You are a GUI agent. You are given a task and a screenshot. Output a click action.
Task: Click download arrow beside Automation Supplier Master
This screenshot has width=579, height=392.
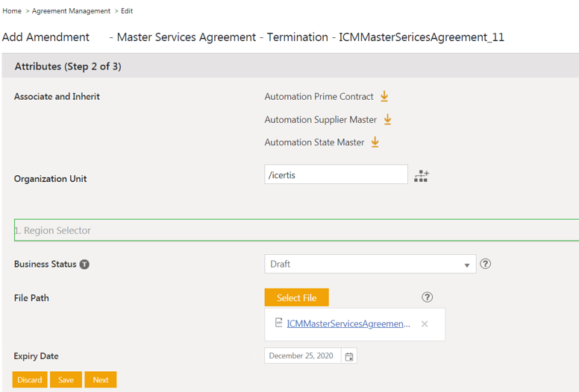click(387, 119)
